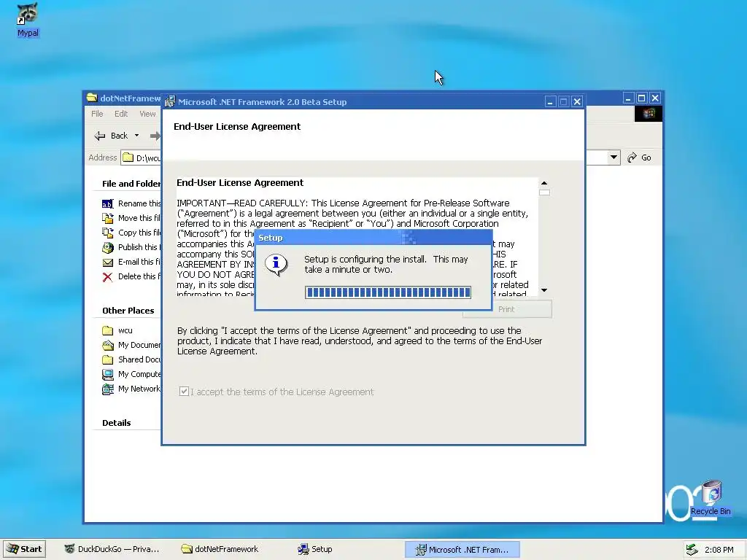
Task: Click the license text scrollbar thumb
Action: pos(544,192)
